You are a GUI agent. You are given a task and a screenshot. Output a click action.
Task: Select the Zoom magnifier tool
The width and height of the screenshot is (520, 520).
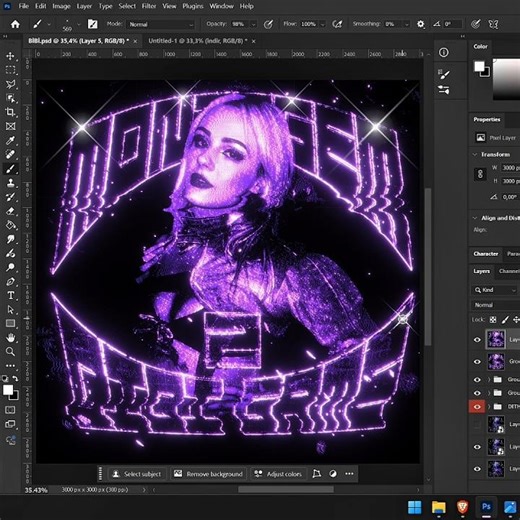point(10,352)
